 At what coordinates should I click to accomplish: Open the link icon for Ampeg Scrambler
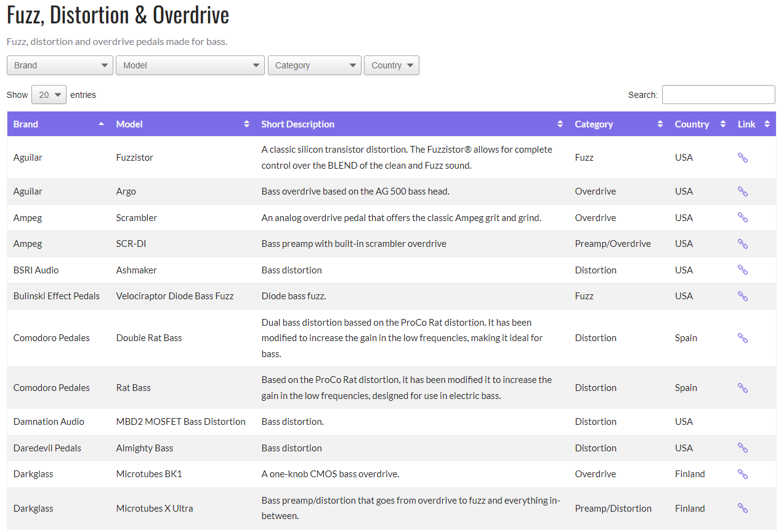[x=742, y=218]
